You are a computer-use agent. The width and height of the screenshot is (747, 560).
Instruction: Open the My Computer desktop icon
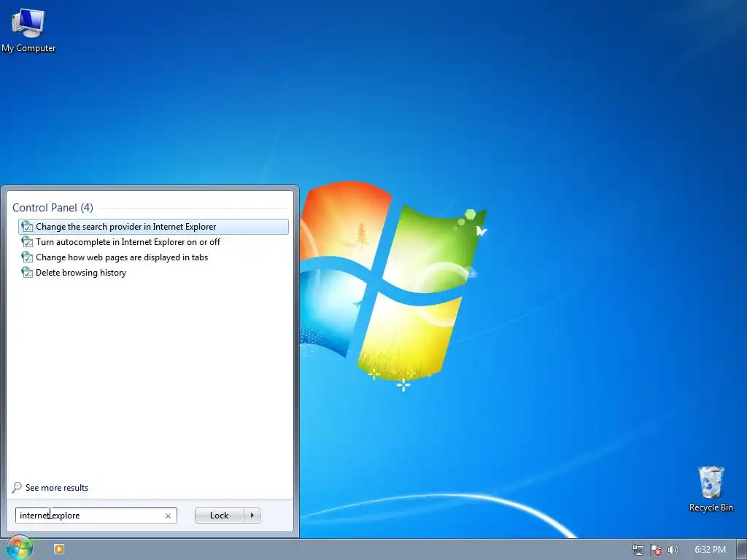tap(28, 29)
